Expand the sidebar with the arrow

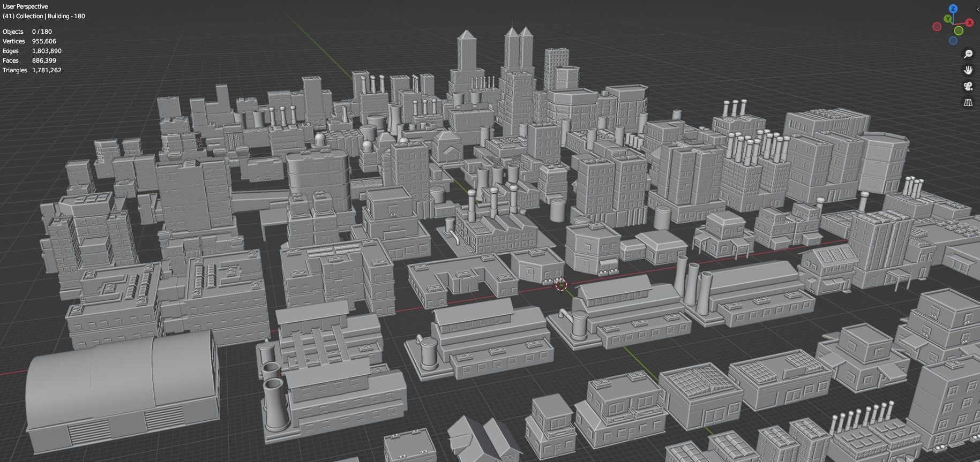tap(978, 9)
